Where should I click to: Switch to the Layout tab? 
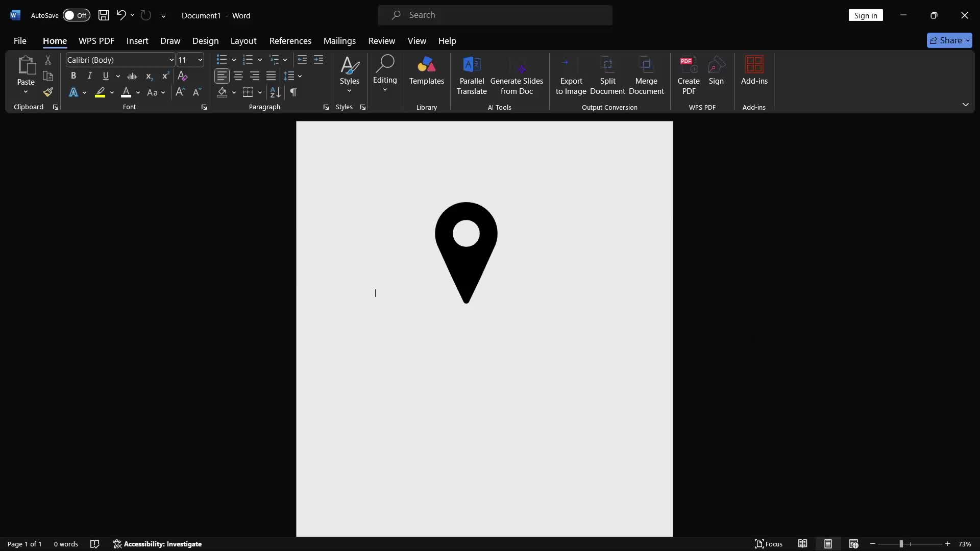pyautogui.click(x=243, y=41)
